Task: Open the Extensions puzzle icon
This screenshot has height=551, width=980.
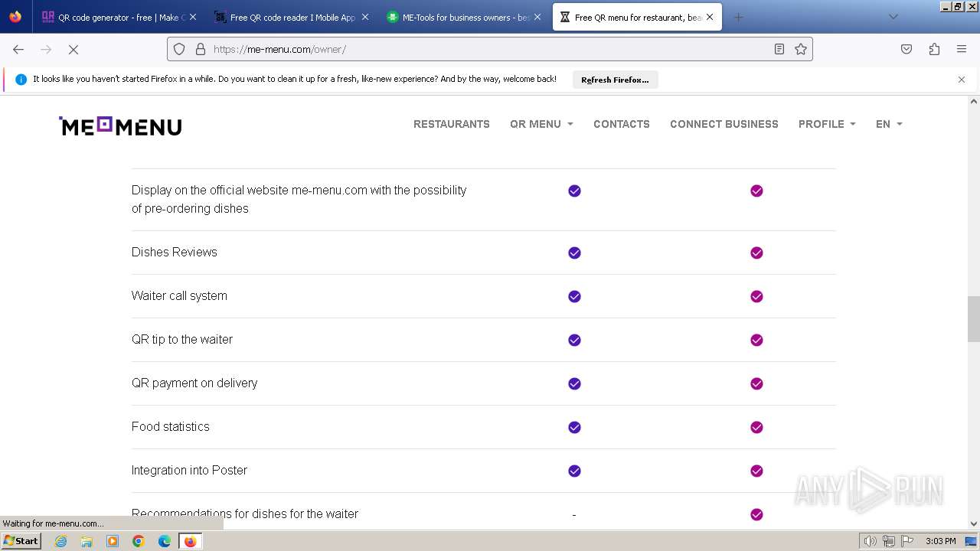Action: [x=934, y=49]
